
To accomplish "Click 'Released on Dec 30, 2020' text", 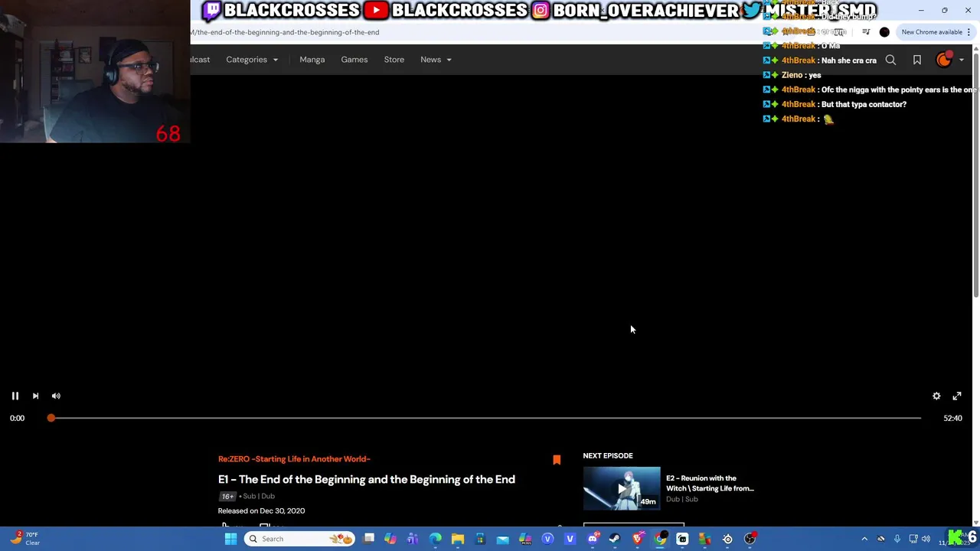I will pos(261,510).
